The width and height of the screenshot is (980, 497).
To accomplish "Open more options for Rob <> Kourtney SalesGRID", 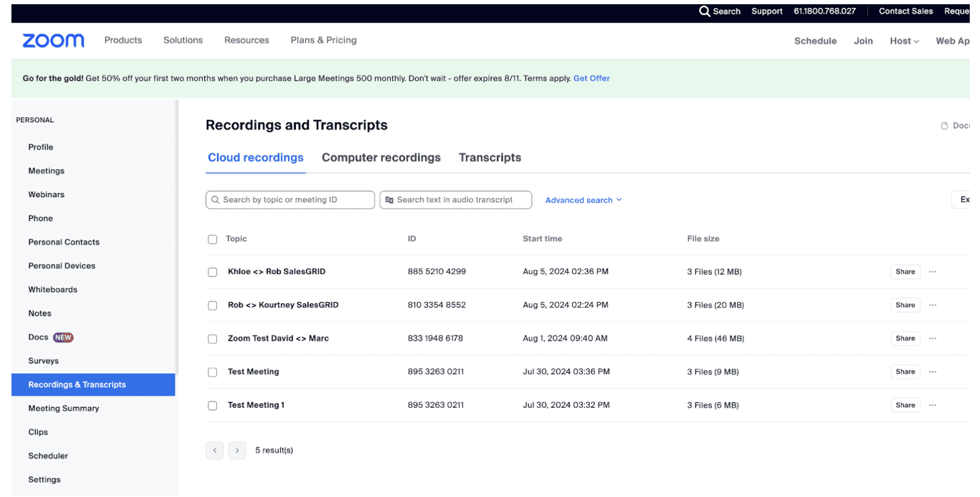I will tap(932, 305).
